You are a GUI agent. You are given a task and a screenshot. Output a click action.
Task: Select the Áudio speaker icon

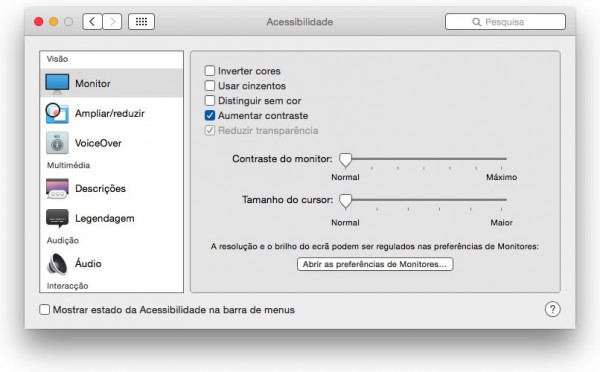pyautogui.click(x=57, y=264)
